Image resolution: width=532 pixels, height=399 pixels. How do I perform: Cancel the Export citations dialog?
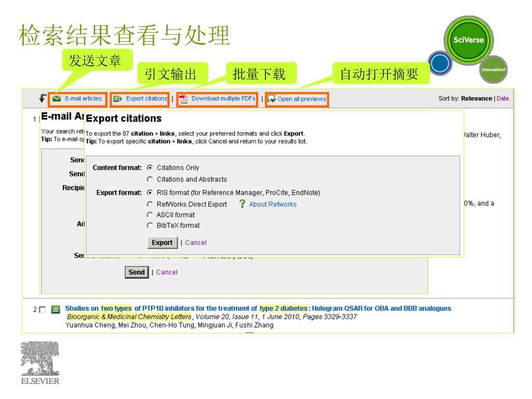tap(196, 243)
